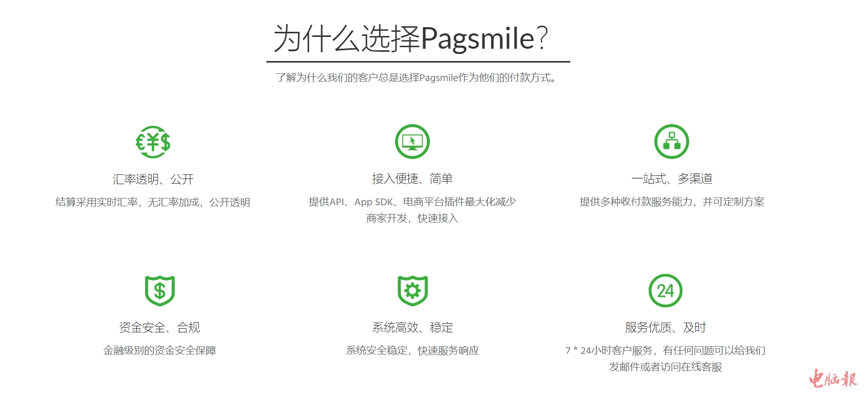Click the 为什么选择Pagsmile? heading
868x396 pixels.
[411, 38]
